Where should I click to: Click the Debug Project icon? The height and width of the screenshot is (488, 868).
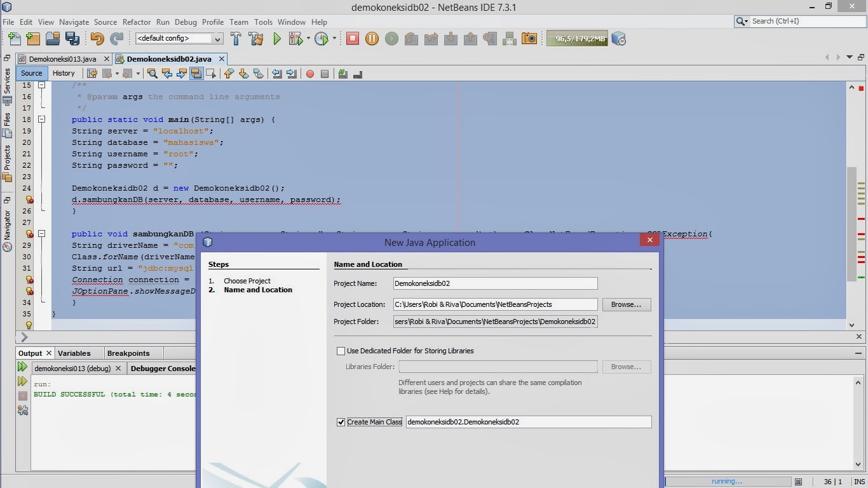[x=295, y=38]
